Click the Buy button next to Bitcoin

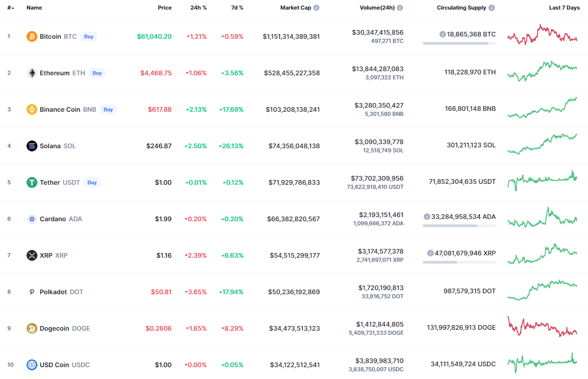click(89, 36)
